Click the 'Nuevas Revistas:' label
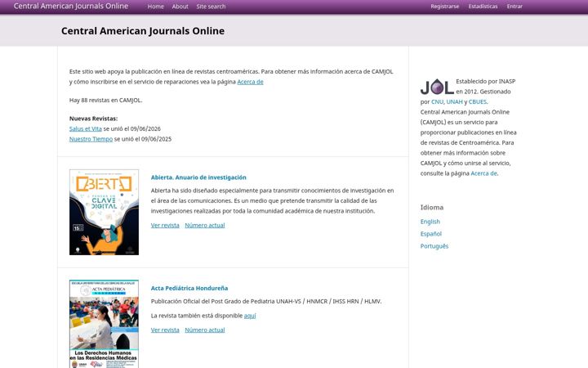The image size is (588, 368). point(93,119)
